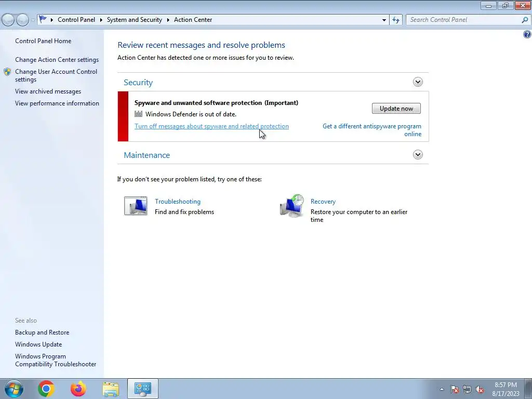Screen dimensions: 532x399
Task: Show hidden tray icons arrow
Action: [x=442, y=389]
